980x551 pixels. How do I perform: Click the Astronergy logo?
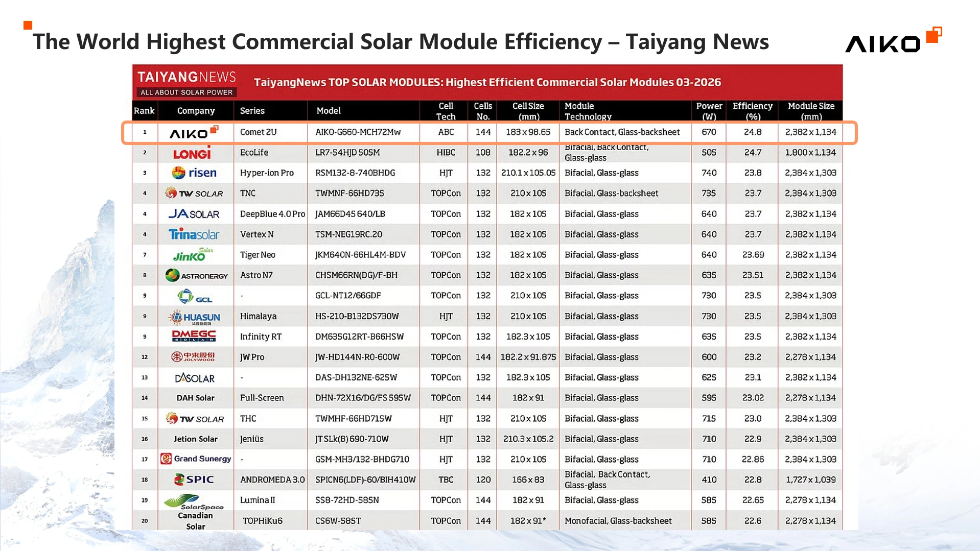196,275
